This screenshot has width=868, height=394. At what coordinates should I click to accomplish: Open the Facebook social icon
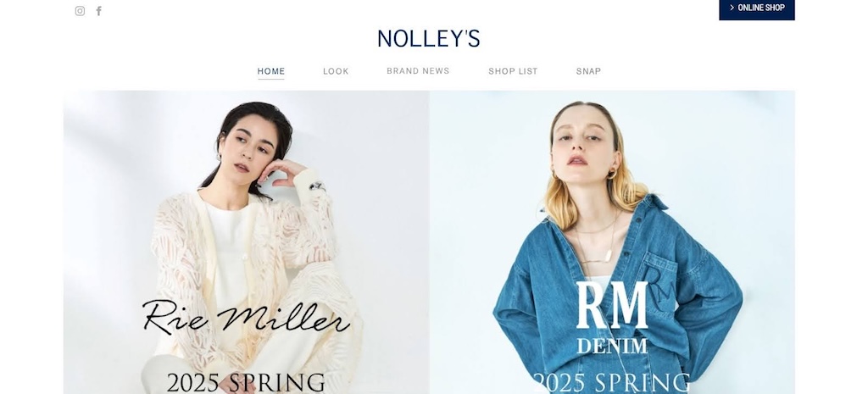point(98,11)
